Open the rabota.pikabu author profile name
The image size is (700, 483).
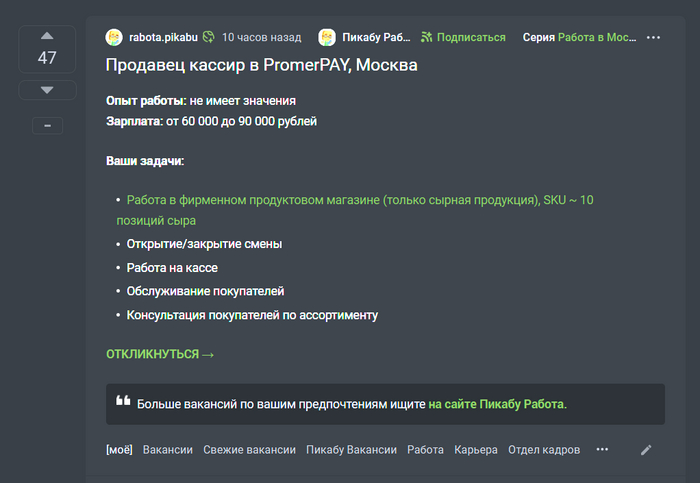coord(163,37)
